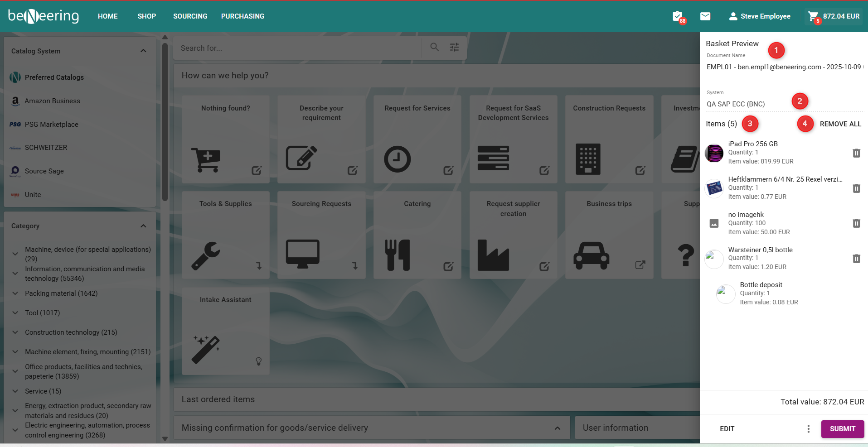Click the search magnifier icon

434,48
